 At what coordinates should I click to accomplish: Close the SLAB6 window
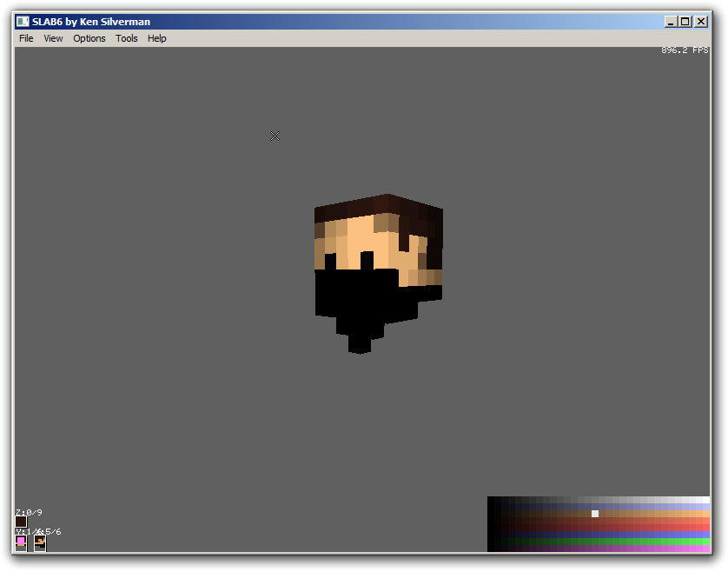[x=700, y=22]
